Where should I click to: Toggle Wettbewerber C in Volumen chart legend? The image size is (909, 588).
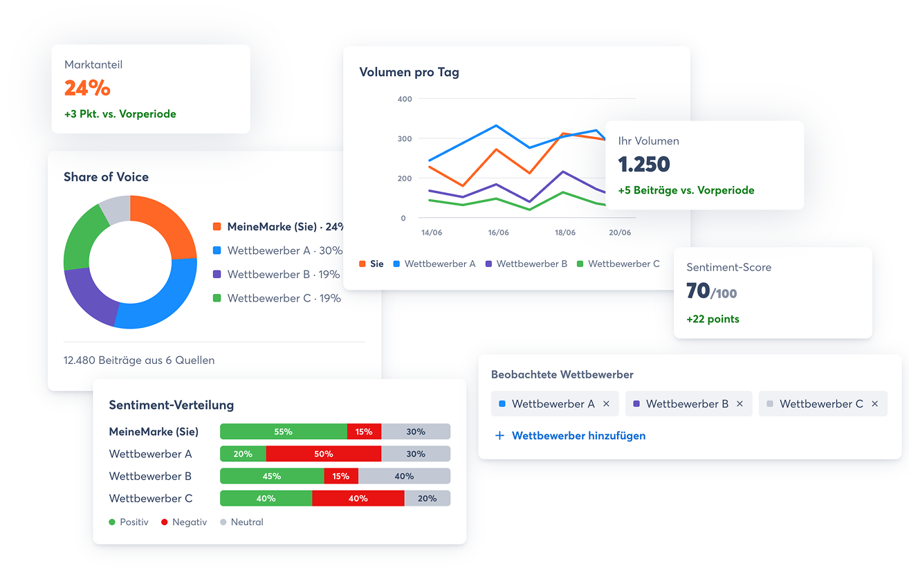(618, 264)
